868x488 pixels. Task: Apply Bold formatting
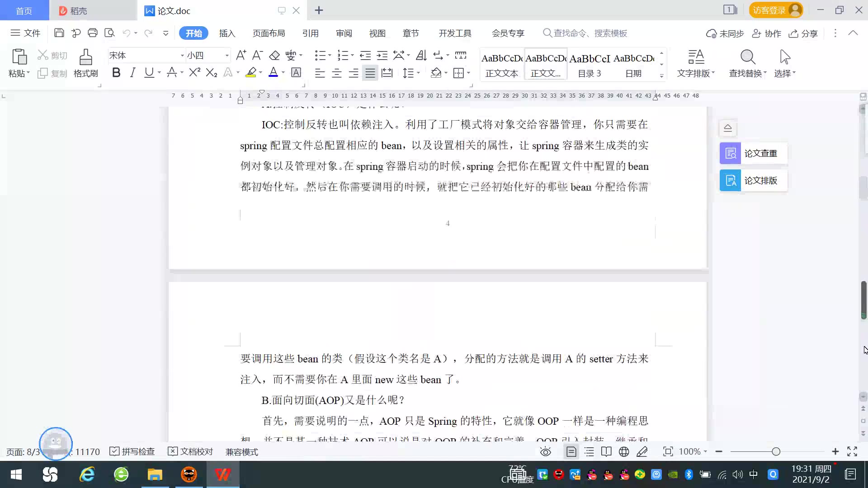point(116,72)
